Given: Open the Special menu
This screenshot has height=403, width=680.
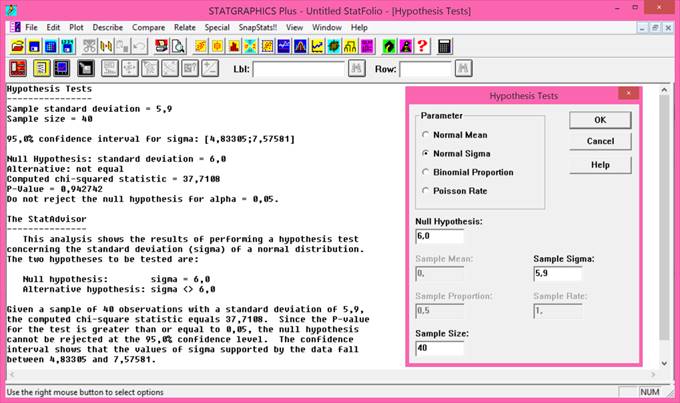Looking at the screenshot, I should pos(217,27).
